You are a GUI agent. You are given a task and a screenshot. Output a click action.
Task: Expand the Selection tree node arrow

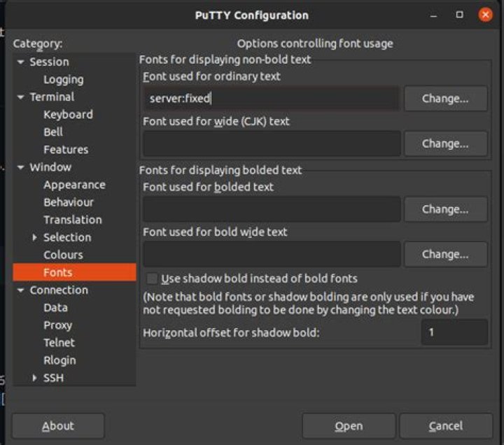point(35,237)
